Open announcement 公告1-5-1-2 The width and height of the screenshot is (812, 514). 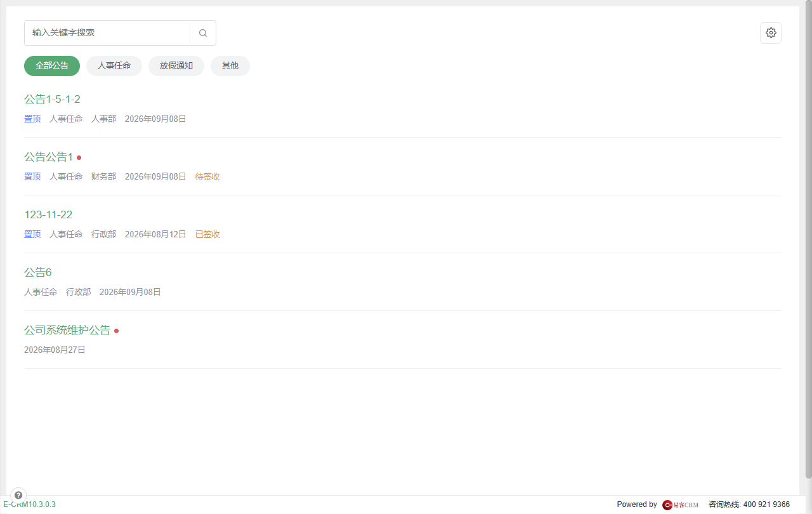52,99
